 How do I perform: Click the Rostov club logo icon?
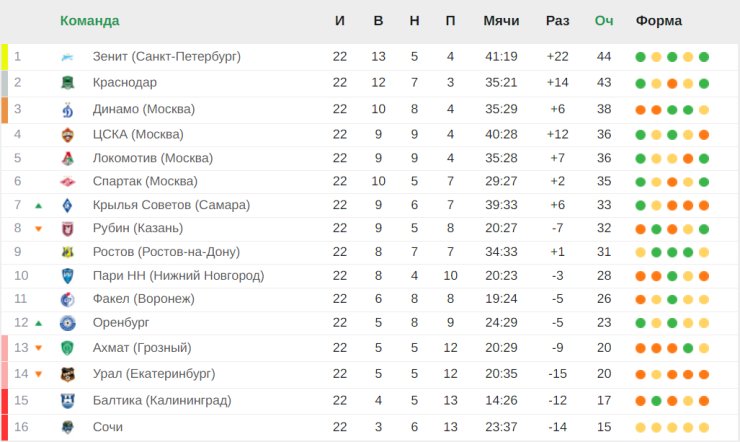[67, 252]
